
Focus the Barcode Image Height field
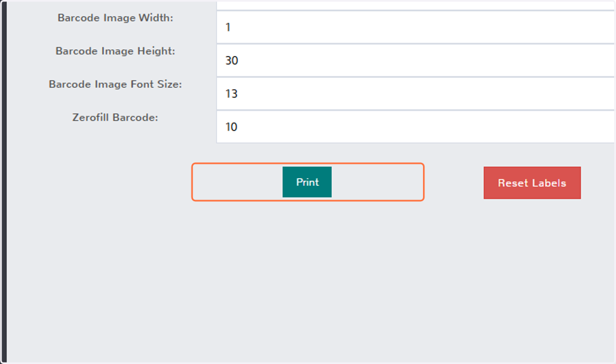[x=415, y=61]
